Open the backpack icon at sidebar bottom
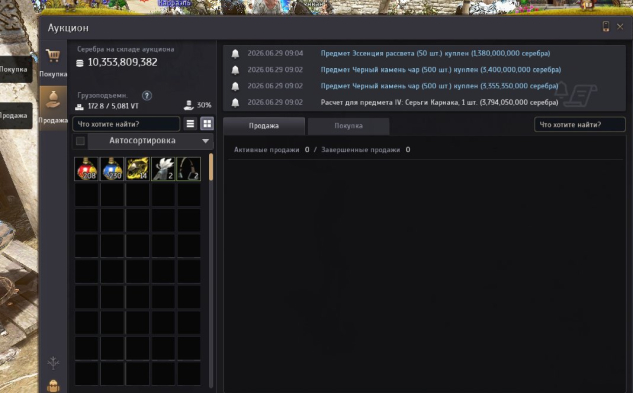The height and width of the screenshot is (393, 633). pos(53,386)
